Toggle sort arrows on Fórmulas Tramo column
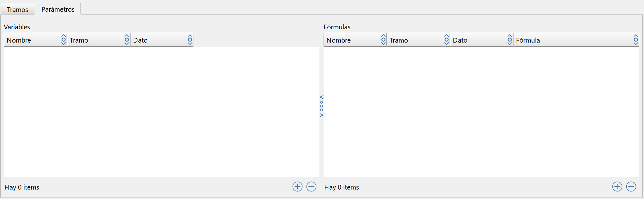644x199 pixels. 447,40
